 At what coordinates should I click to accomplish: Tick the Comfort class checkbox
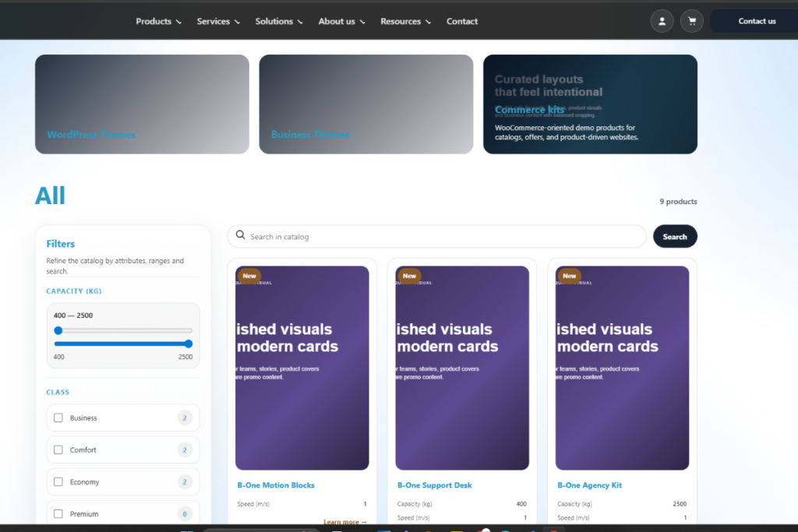click(58, 450)
